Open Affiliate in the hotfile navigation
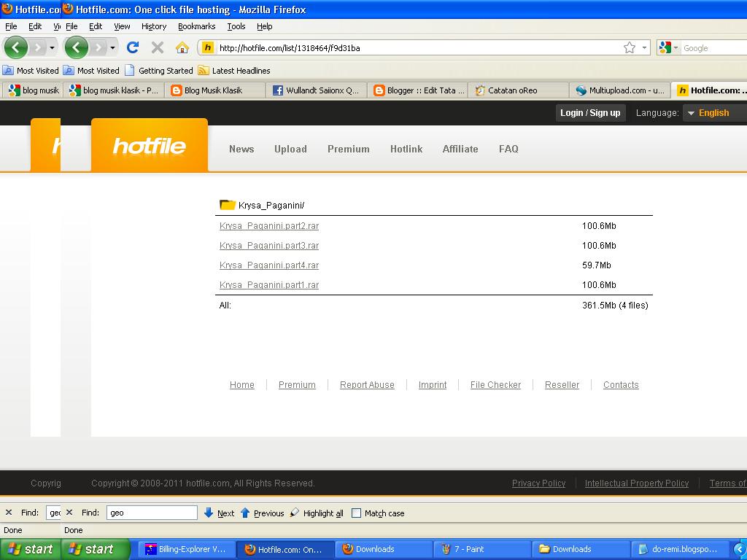Screen dimensions: 747x560 [460, 149]
